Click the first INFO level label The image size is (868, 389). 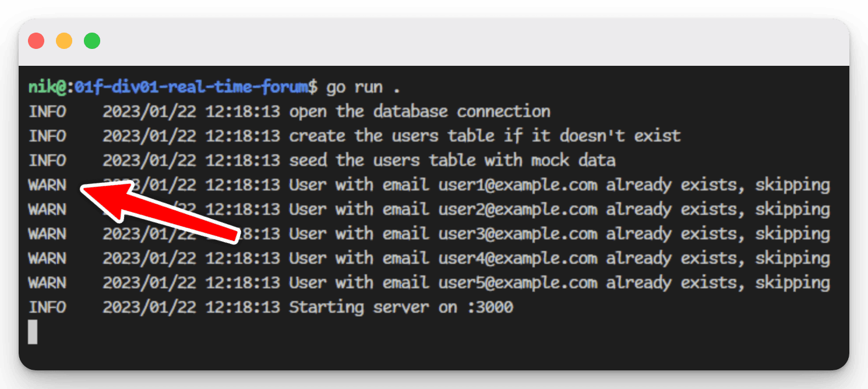(47, 112)
